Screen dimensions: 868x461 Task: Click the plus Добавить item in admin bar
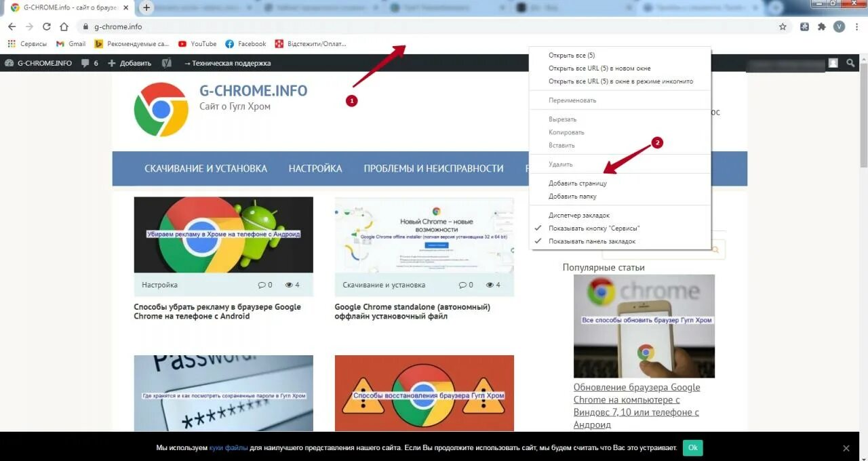(130, 63)
